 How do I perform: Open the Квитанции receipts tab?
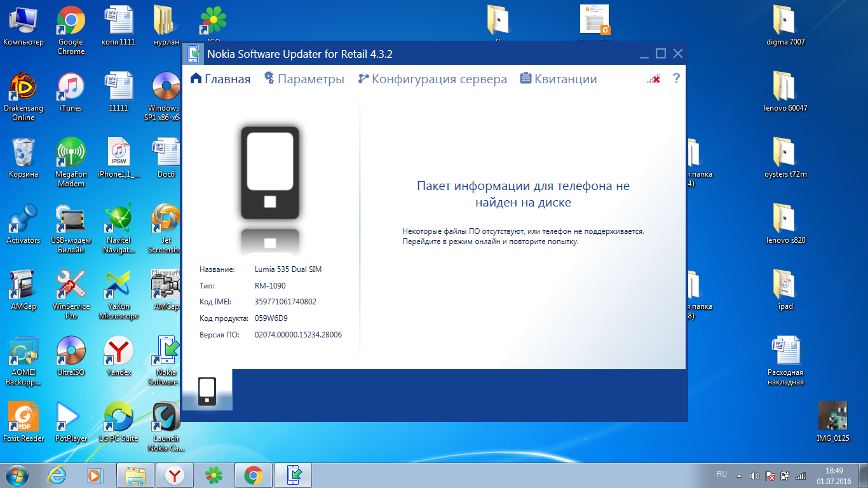coord(558,79)
